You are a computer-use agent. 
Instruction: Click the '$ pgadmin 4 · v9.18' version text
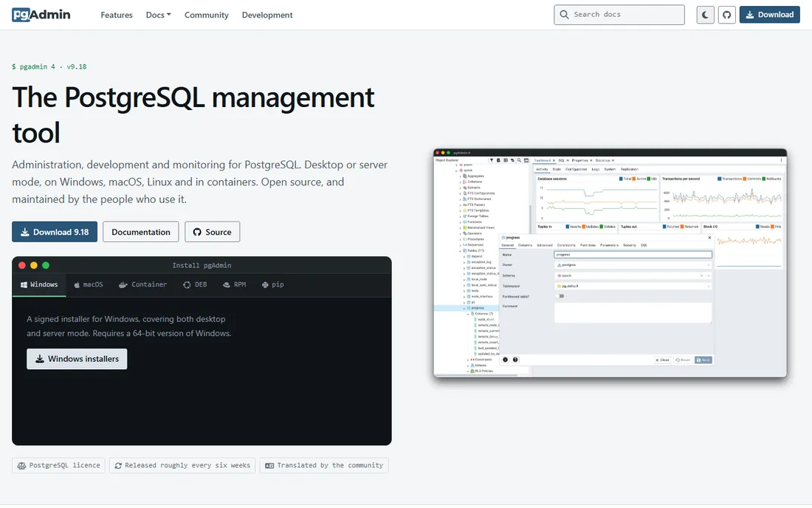[x=49, y=66]
